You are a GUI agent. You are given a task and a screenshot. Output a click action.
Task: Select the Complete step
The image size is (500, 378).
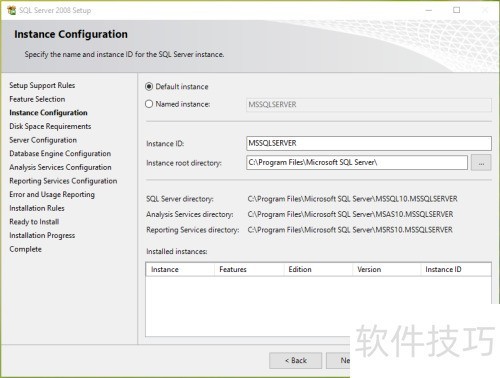point(25,249)
